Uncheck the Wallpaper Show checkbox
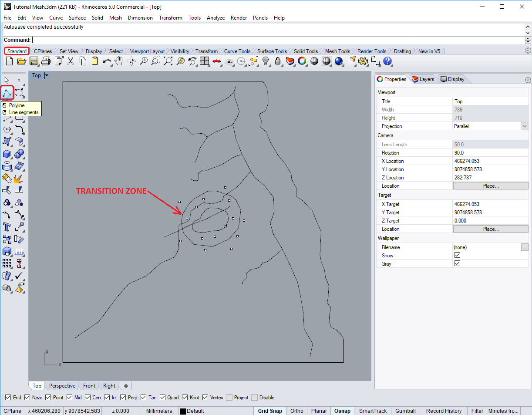532x415 pixels. (x=457, y=255)
